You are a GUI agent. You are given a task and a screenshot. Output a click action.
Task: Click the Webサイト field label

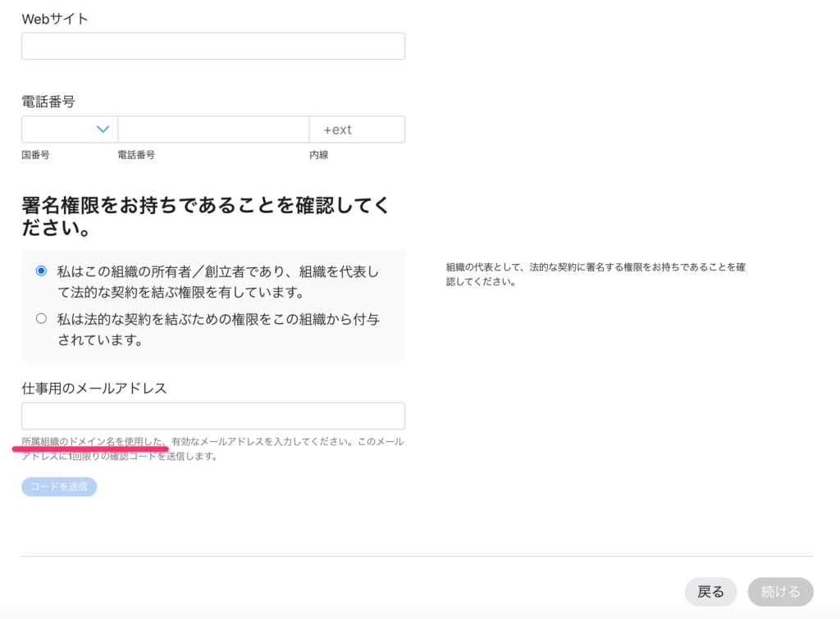click(55, 19)
